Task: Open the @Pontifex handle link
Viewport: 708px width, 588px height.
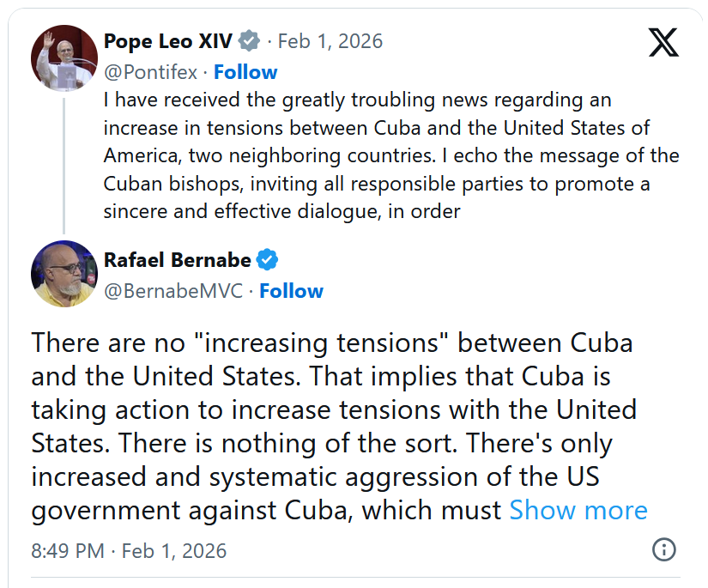Action: coord(150,71)
